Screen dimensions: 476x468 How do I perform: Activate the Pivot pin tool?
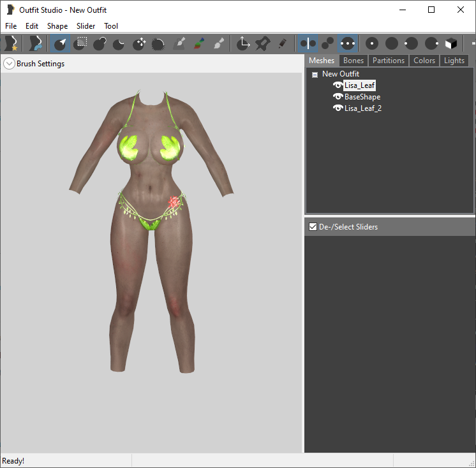[x=263, y=43]
